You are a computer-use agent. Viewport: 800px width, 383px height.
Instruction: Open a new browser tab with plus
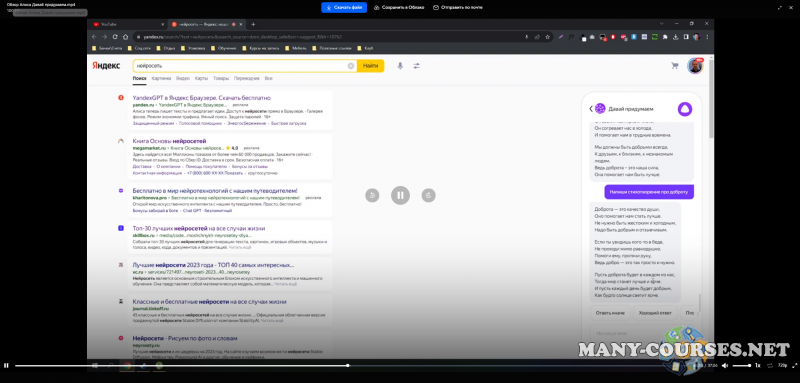pos(253,24)
